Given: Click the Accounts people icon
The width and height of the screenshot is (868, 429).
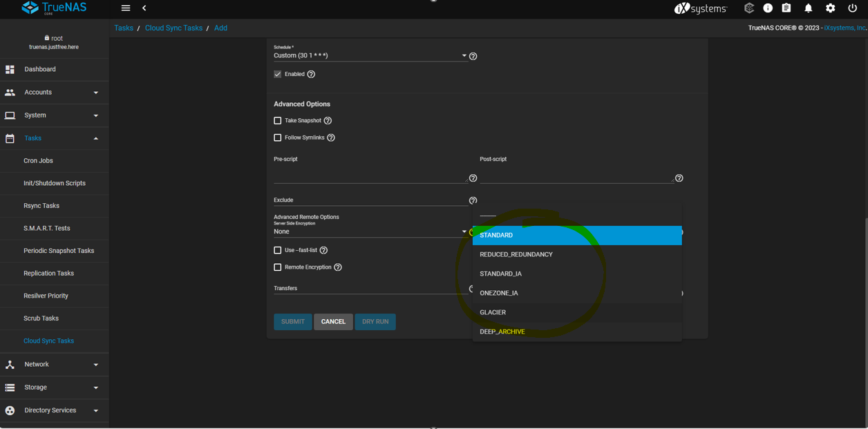Looking at the screenshot, I should (10, 92).
